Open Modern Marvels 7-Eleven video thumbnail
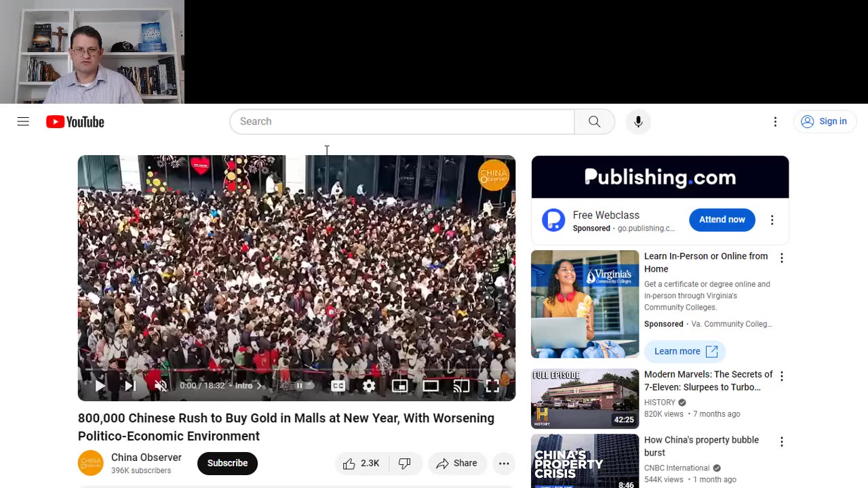868x488 pixels. (585, 399)
